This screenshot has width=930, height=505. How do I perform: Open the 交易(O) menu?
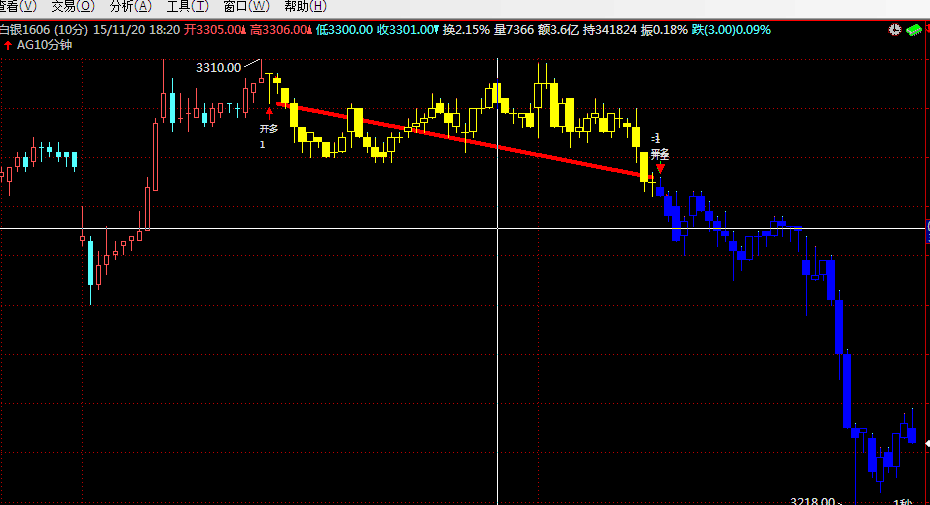73,7
